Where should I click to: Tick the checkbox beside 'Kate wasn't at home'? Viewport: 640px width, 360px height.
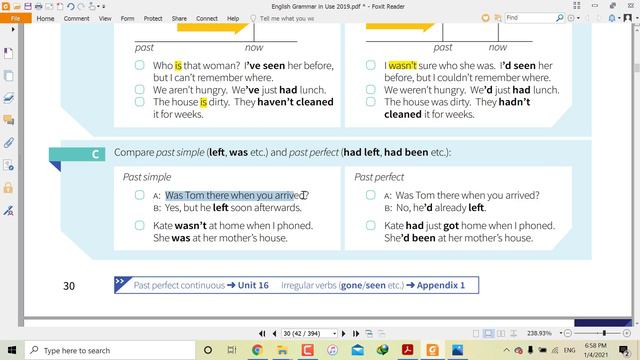[x=140, y=225]
